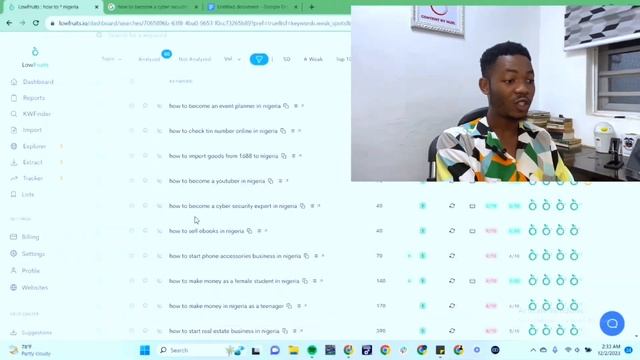The height and width of the screenshot is (360, 640).
Task: Click the KEYWORD column header
Action: (180, 81)
